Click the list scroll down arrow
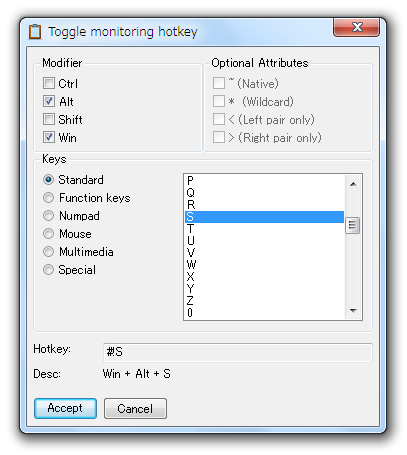The width and height of the screenshot is (407, 455). (x=353, y=311)
